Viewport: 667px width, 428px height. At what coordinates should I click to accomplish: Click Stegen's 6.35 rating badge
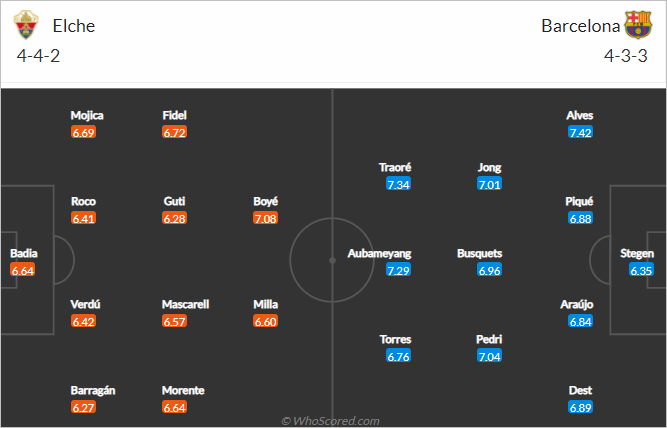tap(641, 270)
